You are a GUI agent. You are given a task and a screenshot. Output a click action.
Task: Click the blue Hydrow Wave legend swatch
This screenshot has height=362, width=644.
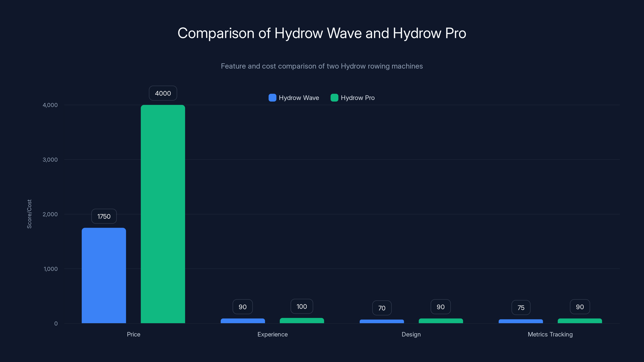click(272, 98)
